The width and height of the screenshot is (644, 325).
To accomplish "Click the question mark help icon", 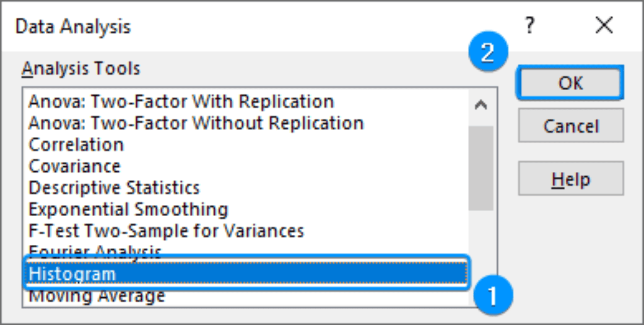I will [530, 26].
